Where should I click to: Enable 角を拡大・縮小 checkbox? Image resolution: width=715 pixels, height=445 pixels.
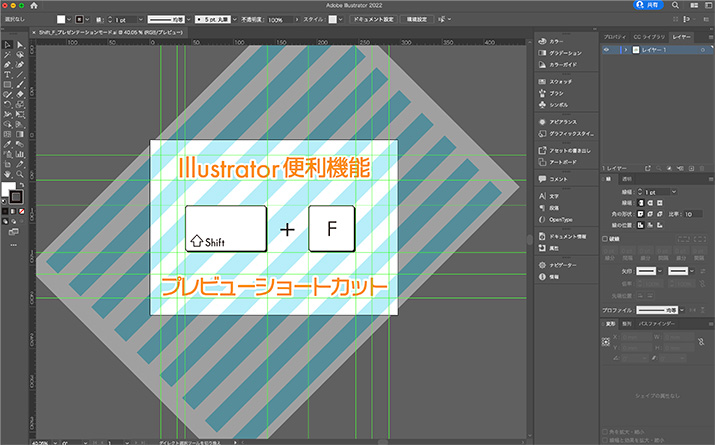[x=605, y=432]
